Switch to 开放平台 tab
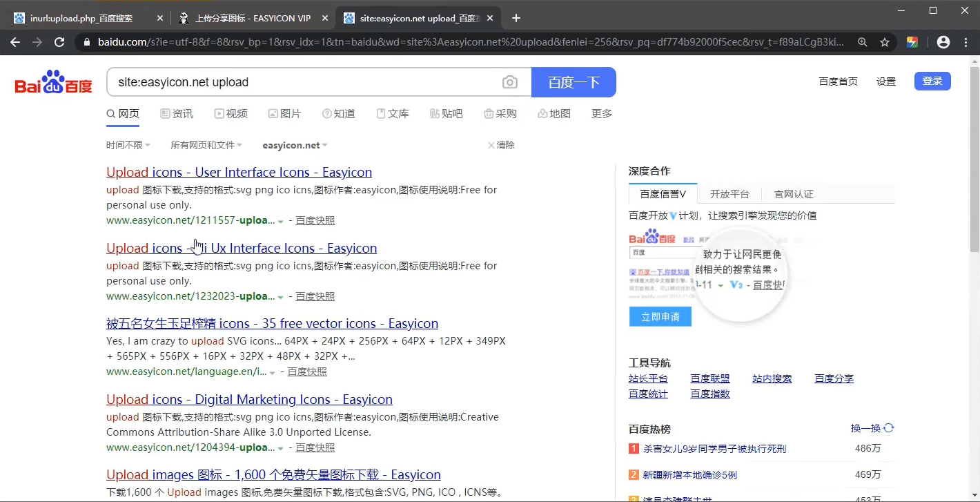 pos(729,194)
